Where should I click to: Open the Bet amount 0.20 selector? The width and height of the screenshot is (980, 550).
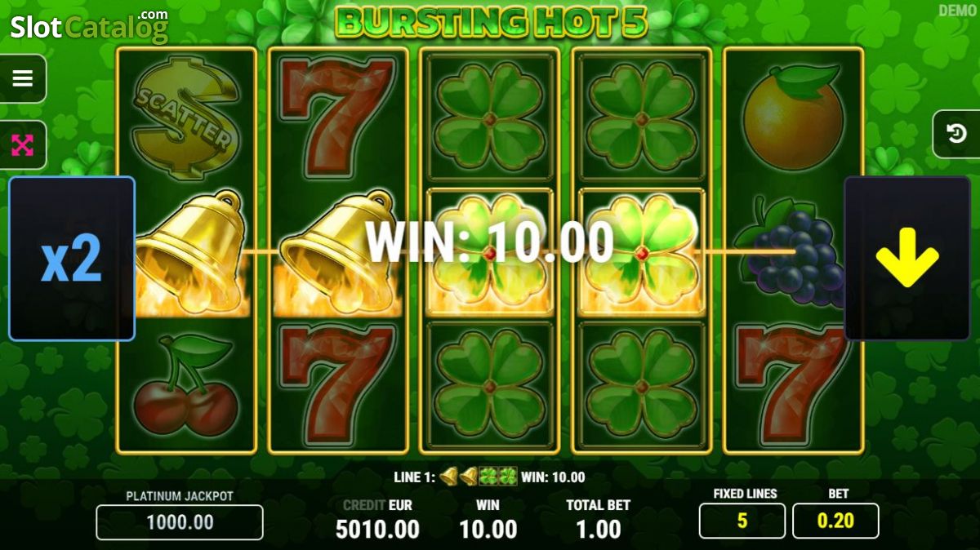tap(835, 521)
